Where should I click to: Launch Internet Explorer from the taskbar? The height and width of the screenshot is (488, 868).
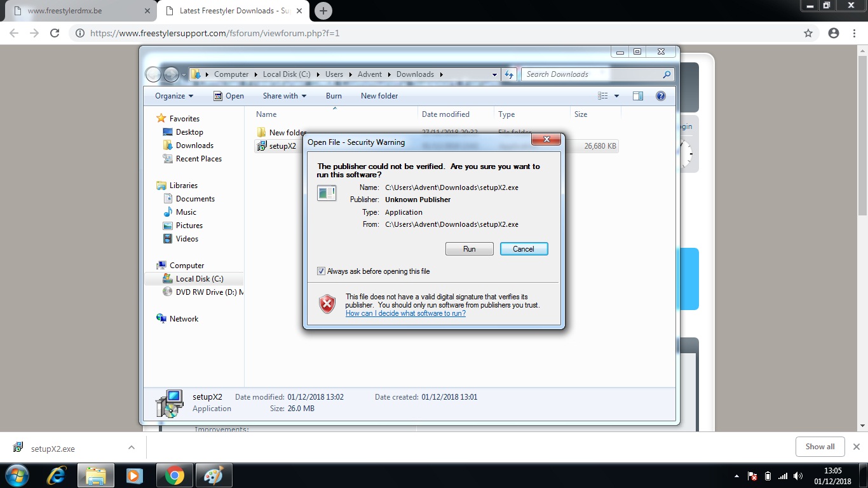(x=56, y=475)
